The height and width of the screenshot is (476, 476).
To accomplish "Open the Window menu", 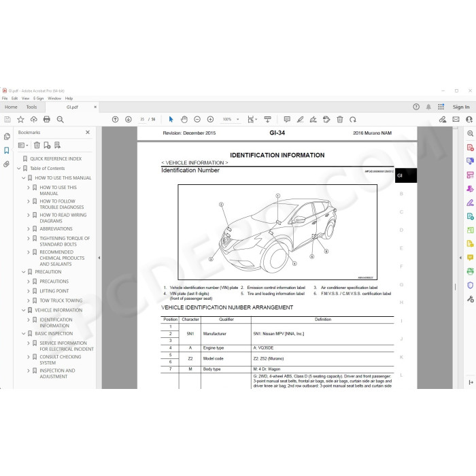I will click(x=54, y=99).
